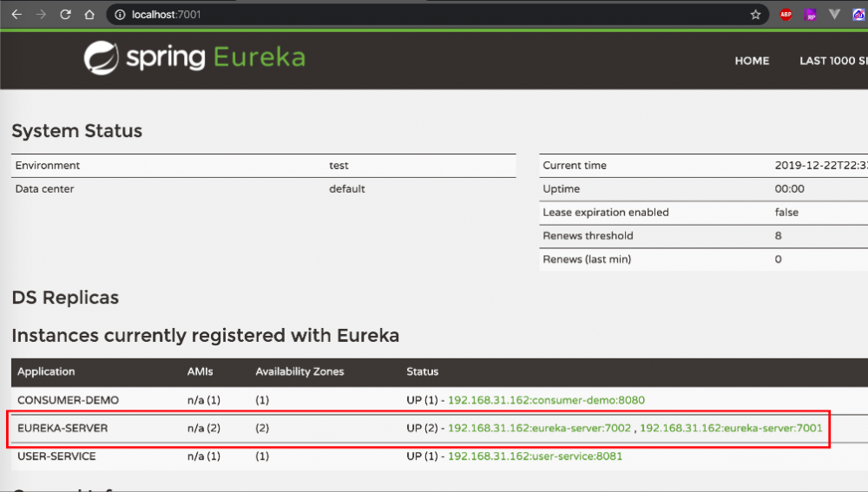The image size is (868, 492).
Task: Click the Spring Eureka logo
Action: pos(194,57)
